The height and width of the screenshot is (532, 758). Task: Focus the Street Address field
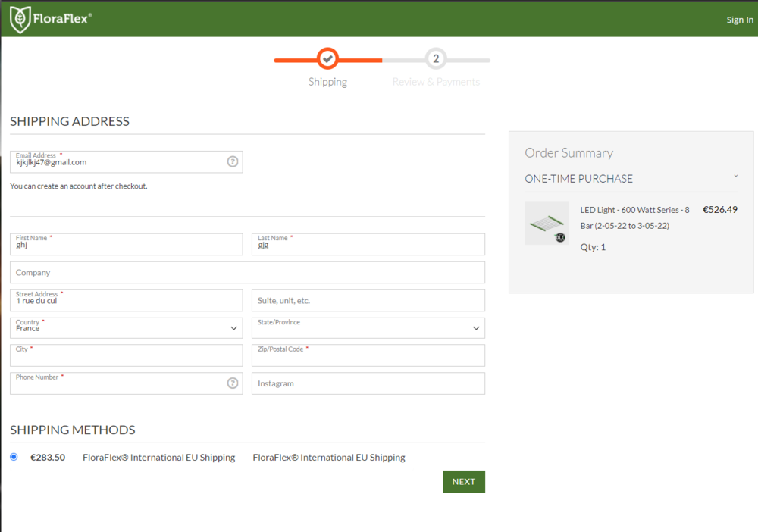point(126,300)
